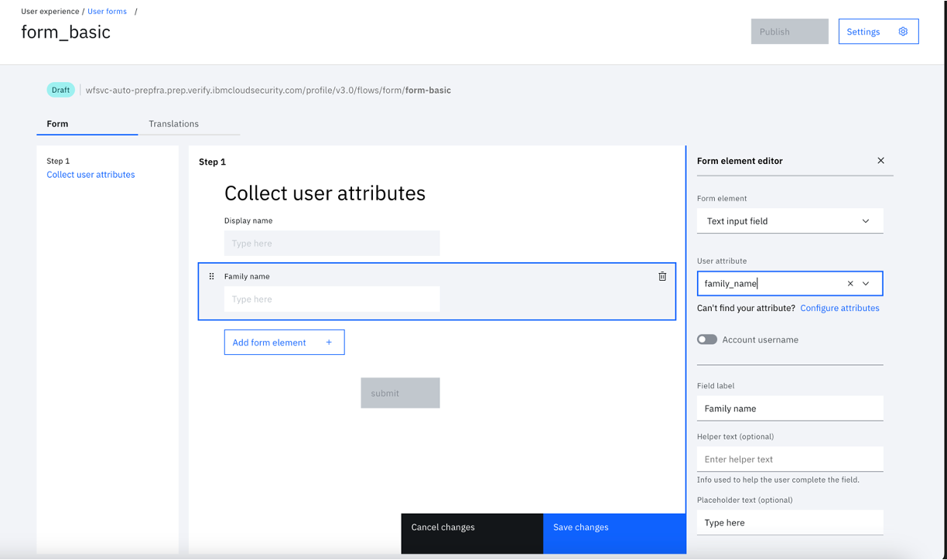This screenshot has width=947, height=560.
Task: Click the Settings gear icon
Action: click(x=903, y=32)
